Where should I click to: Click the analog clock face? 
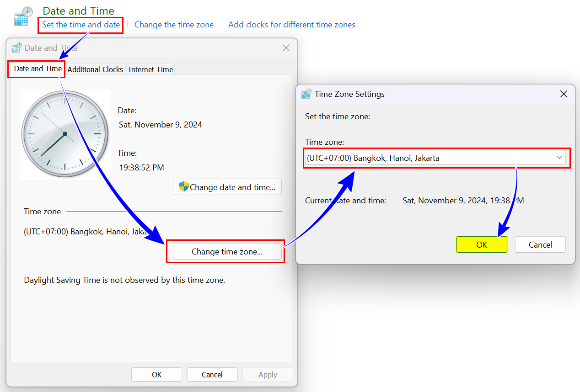pos(65,134)
